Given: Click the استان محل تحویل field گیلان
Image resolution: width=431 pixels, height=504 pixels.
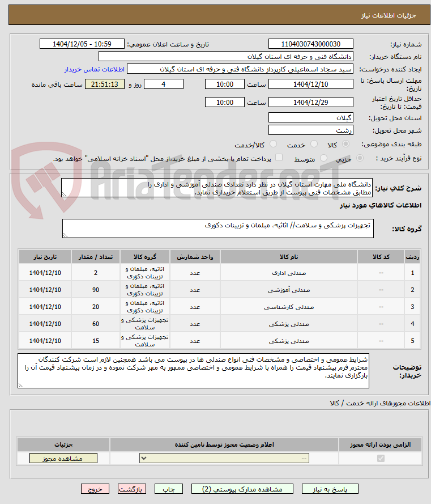Looking at the screenshot, I should [x=310, y=118].
